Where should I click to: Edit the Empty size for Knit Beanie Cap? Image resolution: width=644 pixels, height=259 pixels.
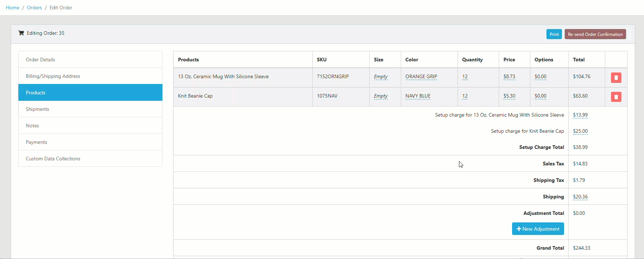(380, 96)
